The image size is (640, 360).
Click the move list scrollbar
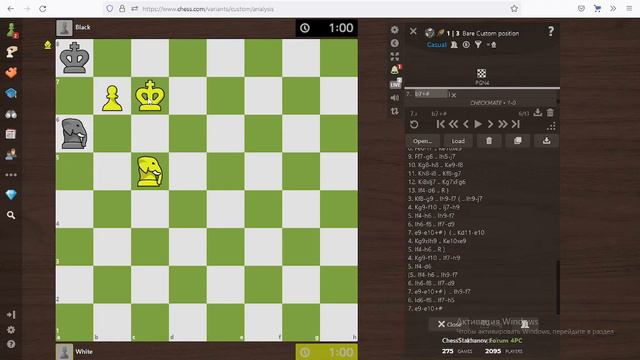click(x=558, y=287)
